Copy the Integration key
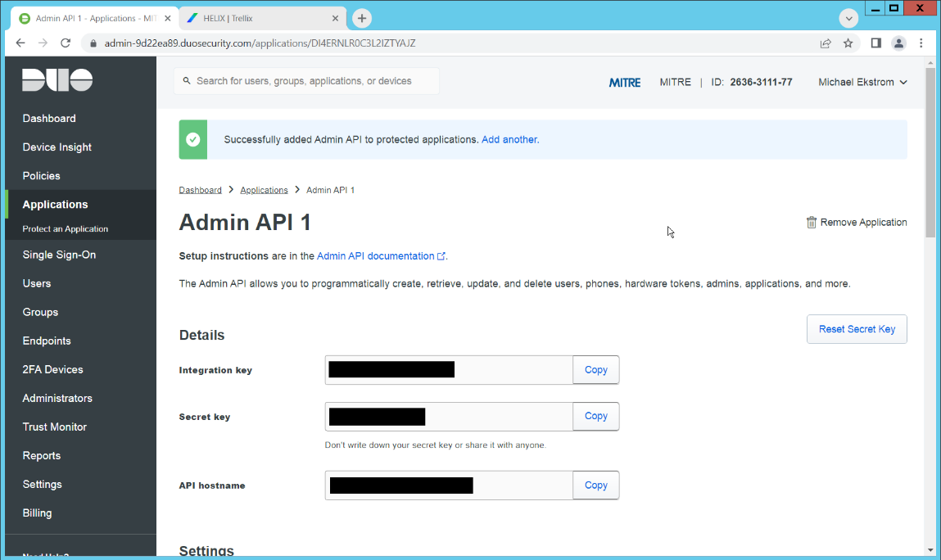Screen dimensions: 941x560 click(x=595, y=370)
